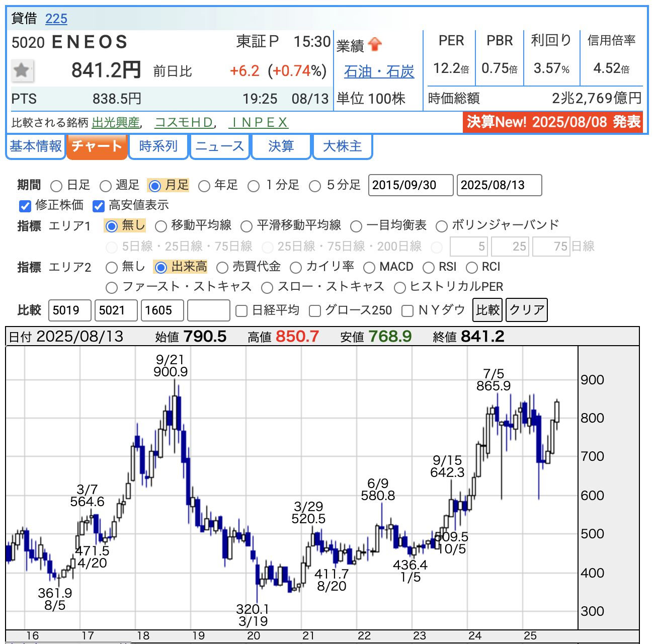Screen dimensions: 655x644
Task: Select the 年足 period radio
Action: [x=204, y=186]
